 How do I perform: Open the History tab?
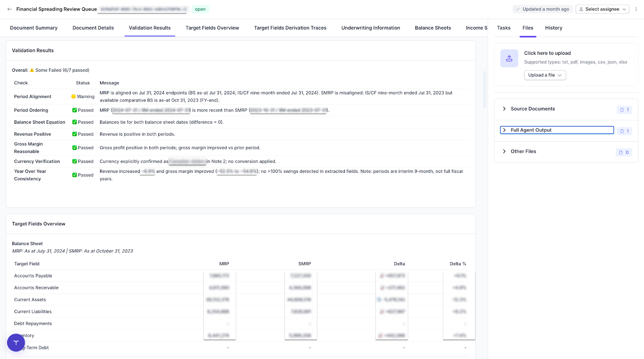point(553,28)
